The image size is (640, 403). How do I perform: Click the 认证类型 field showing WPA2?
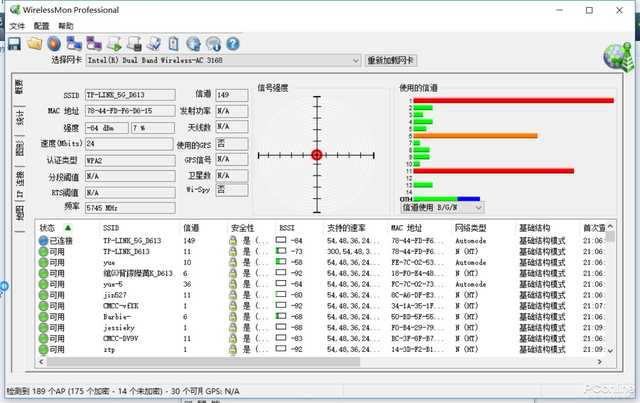point(130,160)
